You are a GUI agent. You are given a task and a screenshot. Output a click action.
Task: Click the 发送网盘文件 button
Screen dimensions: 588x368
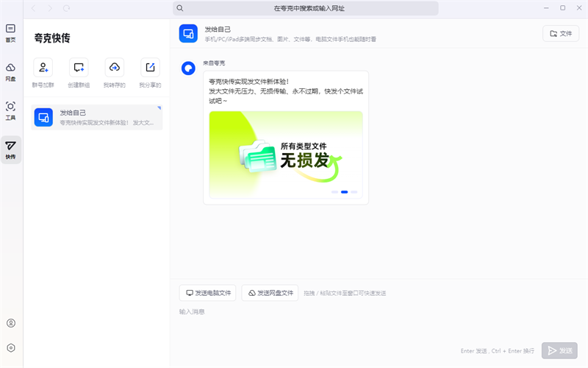pos(270,293)
